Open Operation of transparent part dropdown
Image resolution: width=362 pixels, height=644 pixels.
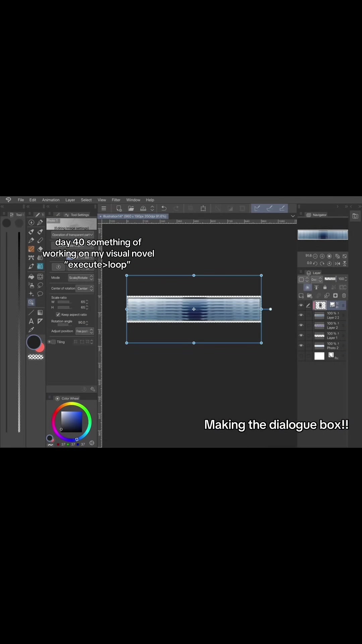pyautogui.click(x=72, y=235)
